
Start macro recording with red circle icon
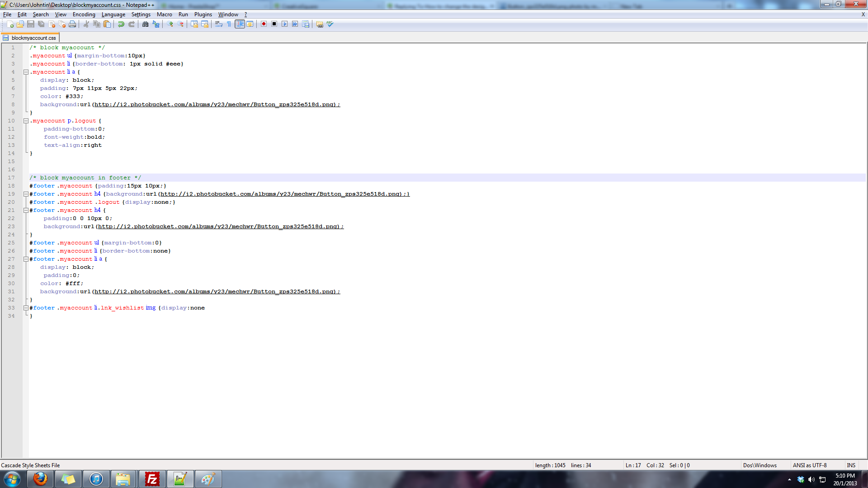point(264,24)
